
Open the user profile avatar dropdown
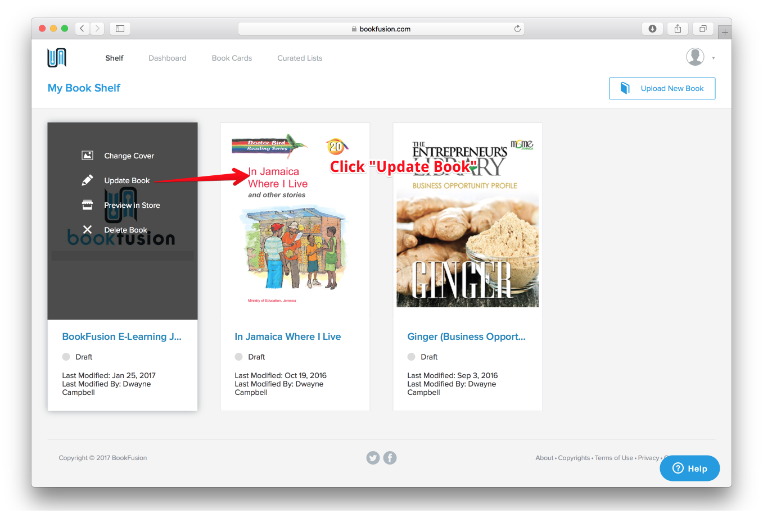tap(696, 57)
